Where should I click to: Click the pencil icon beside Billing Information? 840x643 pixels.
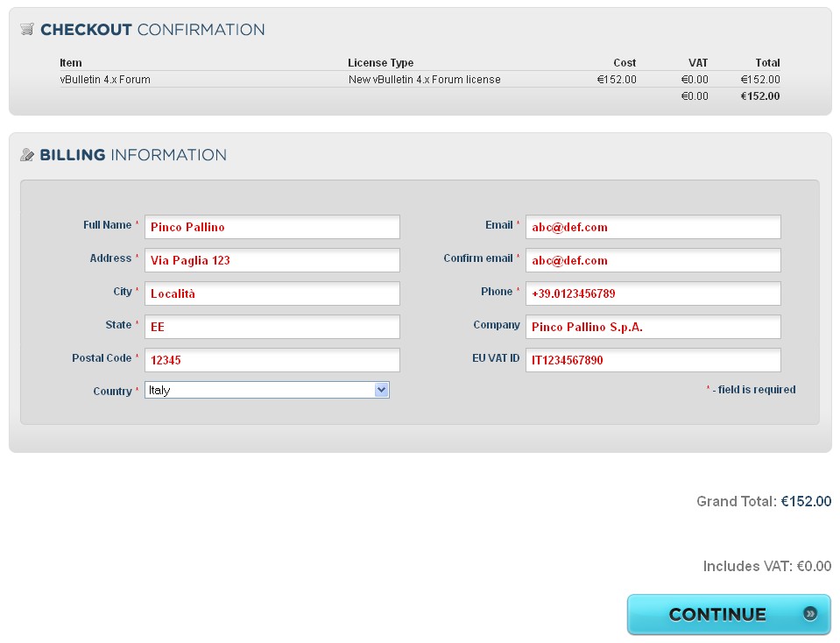27,155
